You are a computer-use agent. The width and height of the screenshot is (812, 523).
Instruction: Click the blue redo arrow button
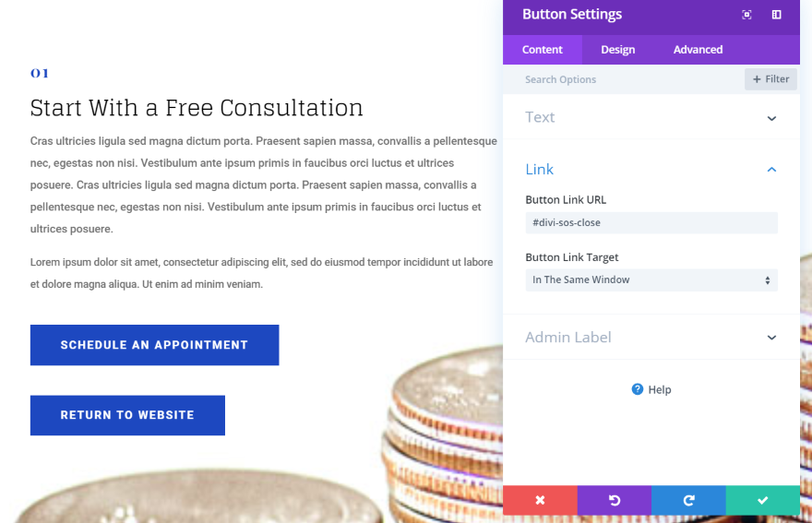[x=688, y=500]
